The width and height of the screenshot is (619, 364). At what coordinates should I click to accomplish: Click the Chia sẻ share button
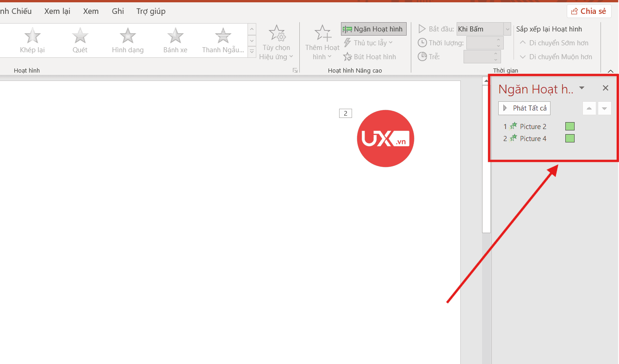coord(589,11)
